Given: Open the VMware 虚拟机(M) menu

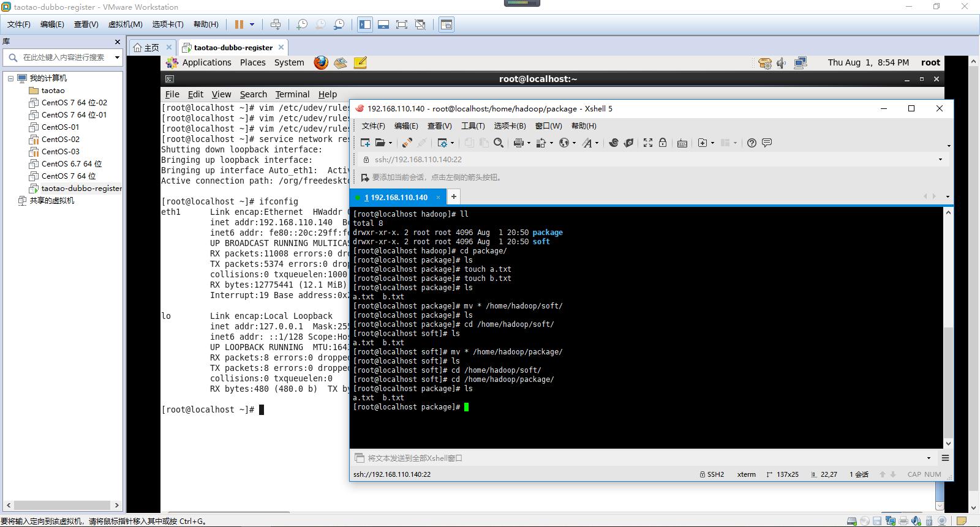Looking at the screenshot, I should point(125,24).
